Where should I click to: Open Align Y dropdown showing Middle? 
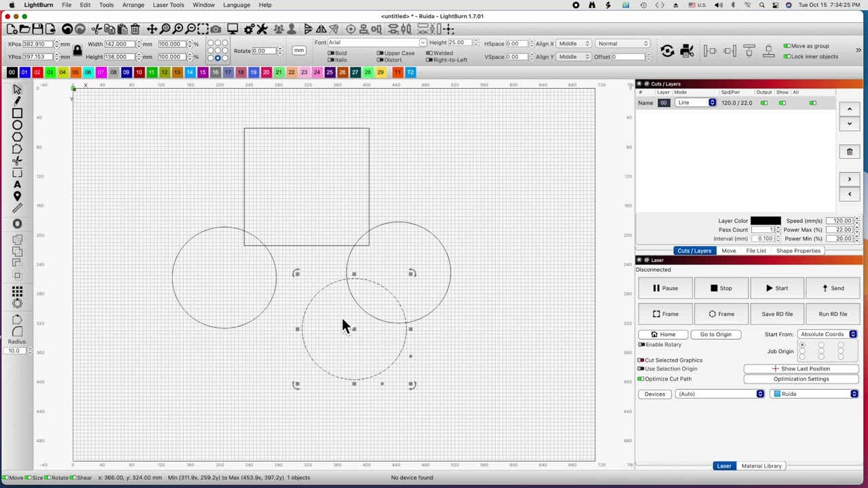pos(574,57)
